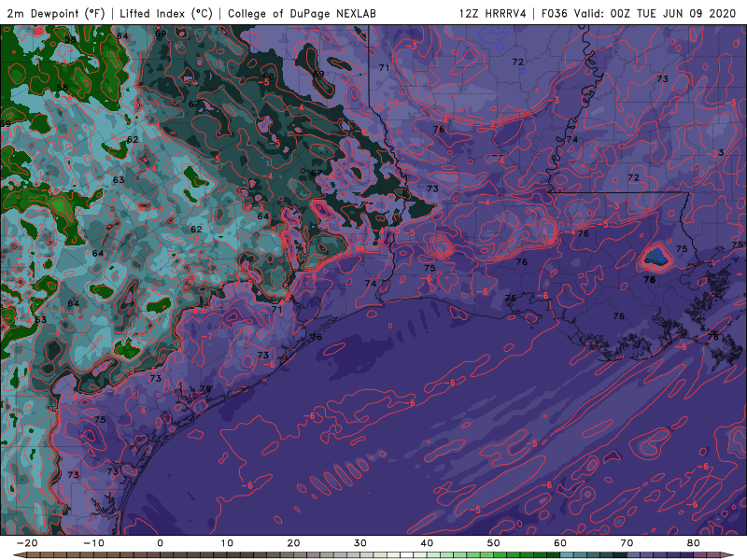
Task: Click the '60' colorbar scale label
Action: click(560, 543)
